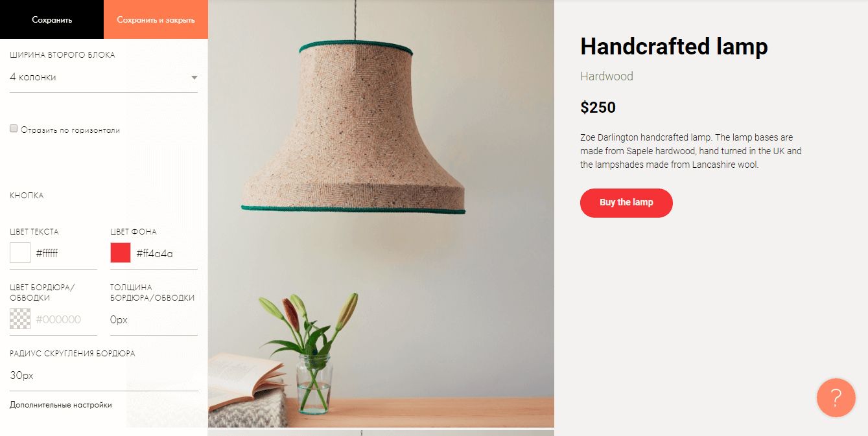
Task: Click the Hardwood subtitle text
Action: click(x=607, y=76)
